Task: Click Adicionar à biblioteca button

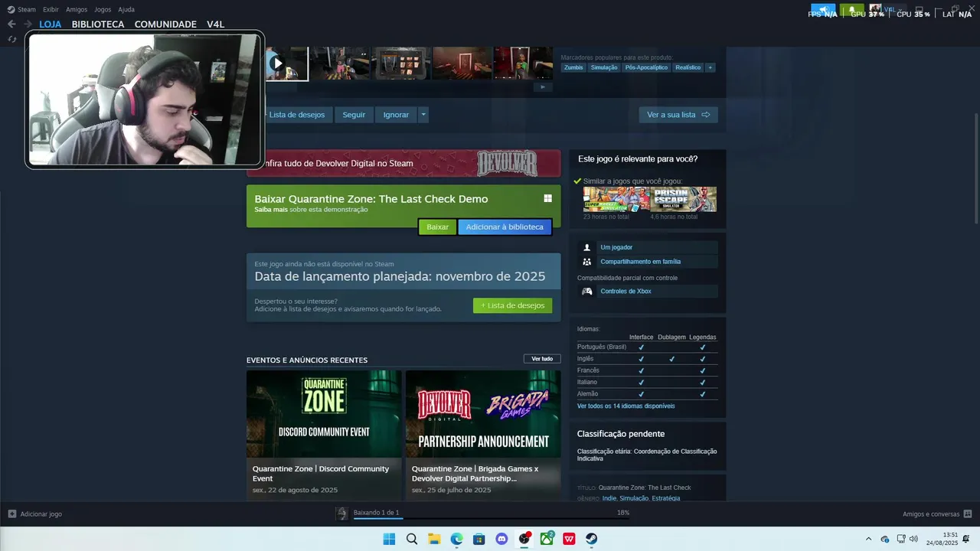Action: coord(505,227)
